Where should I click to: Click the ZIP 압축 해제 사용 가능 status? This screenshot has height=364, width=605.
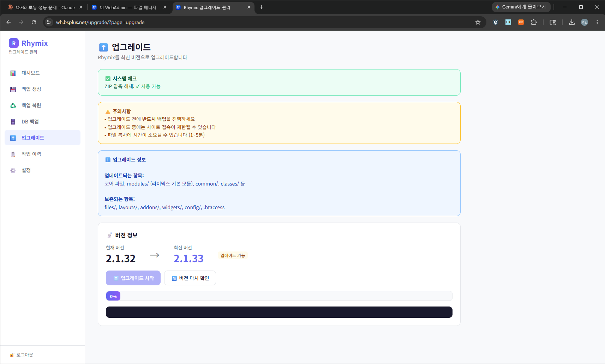pyautogui.click(x=148, y=86)
